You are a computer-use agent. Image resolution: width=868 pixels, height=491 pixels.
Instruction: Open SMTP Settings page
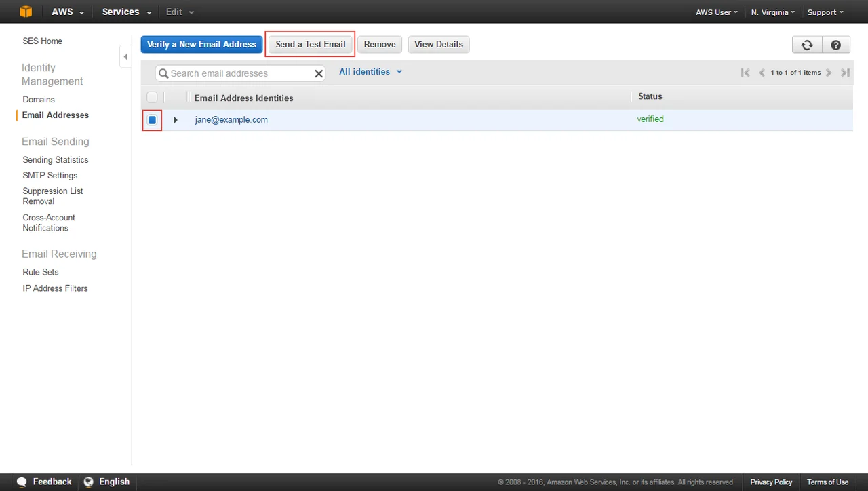[x=50, y=176]
